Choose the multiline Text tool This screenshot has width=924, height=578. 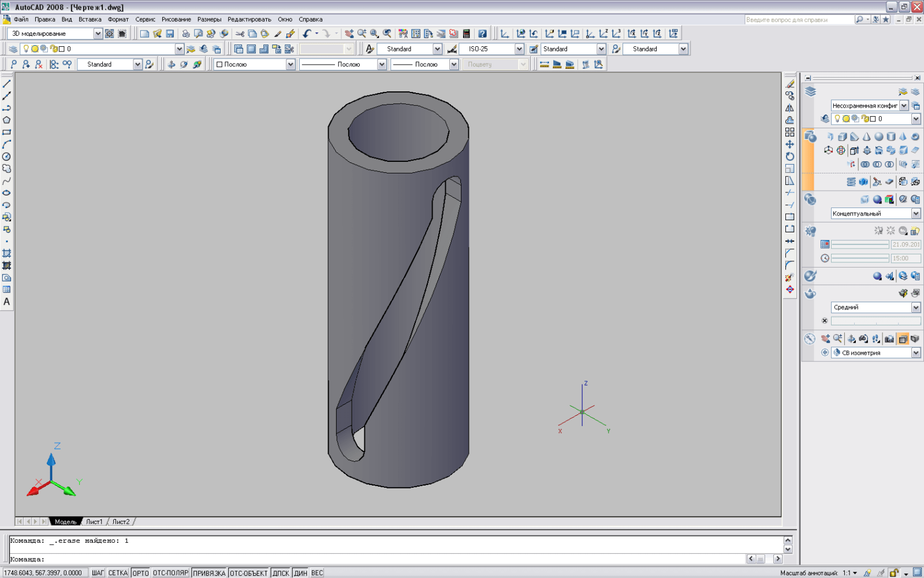pos(7,302)
